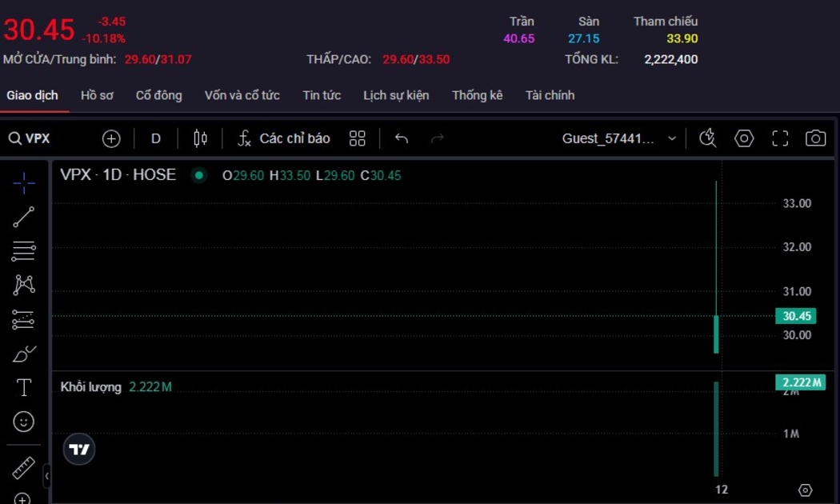Open chart settings hexagon icon

(744, 138)
